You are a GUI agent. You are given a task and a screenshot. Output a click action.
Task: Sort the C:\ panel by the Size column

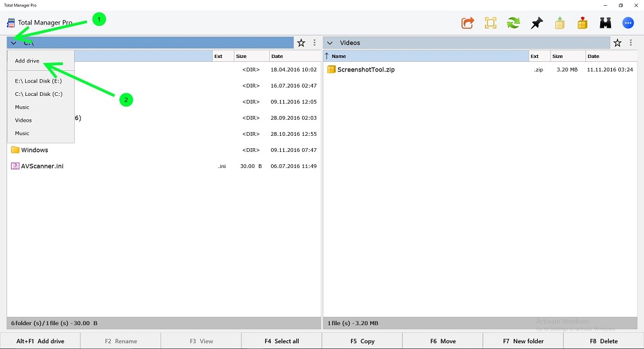pyautogui.click(x=251, y=56)
